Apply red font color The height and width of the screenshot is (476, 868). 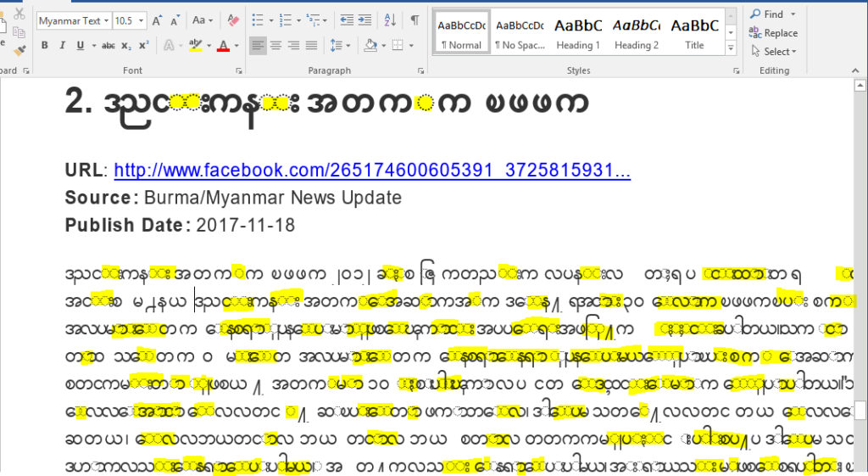pyautogui.click(x=223, y=46)
